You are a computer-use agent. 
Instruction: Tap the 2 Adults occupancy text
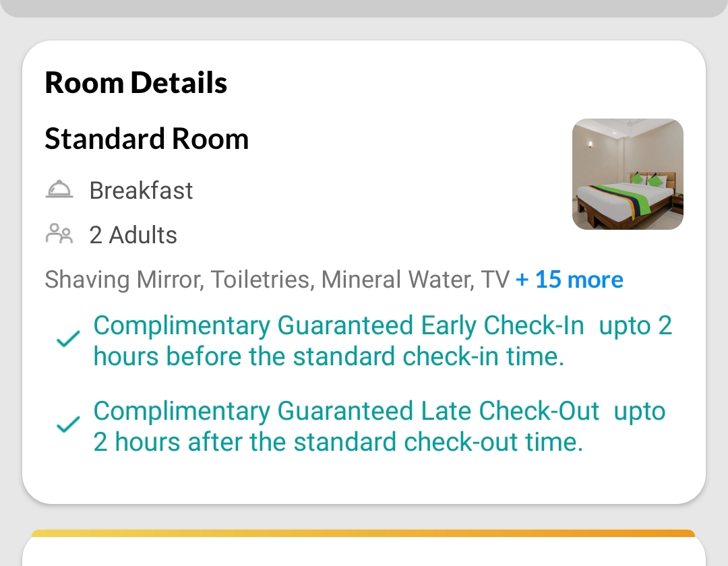(x=133, y=234)
